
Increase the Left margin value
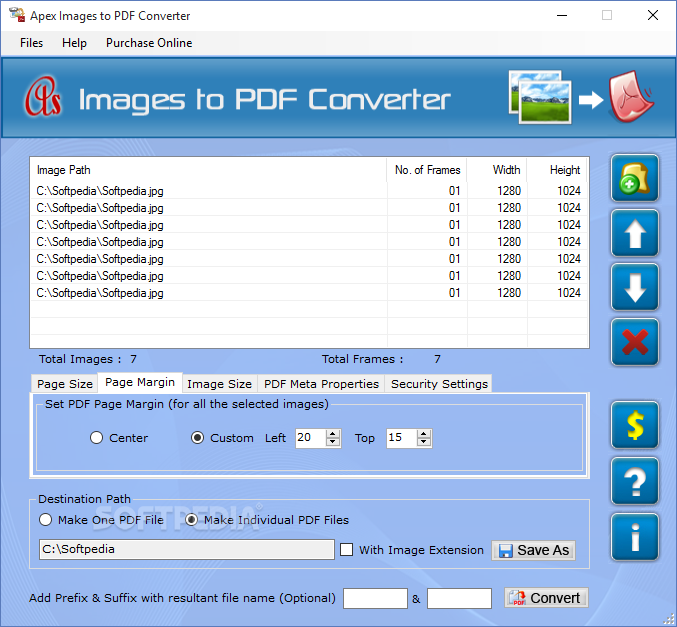(x=332, y=434)
